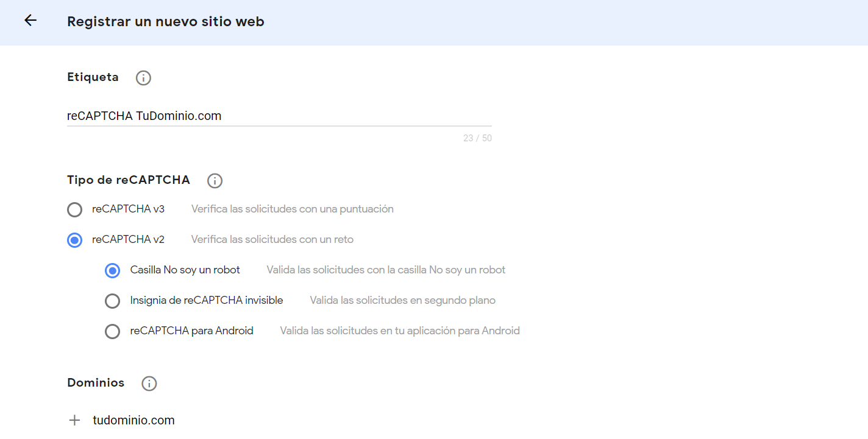Click plus icon to add a domain
The width and height of the screenshot is (868, 439).
click(74, 420)
